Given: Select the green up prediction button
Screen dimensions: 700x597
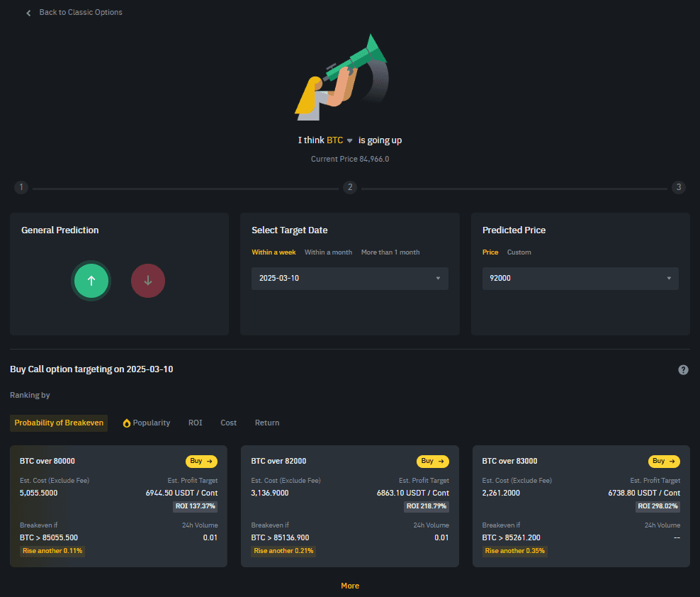Looking at the screenshot, I should click(91, 281).
